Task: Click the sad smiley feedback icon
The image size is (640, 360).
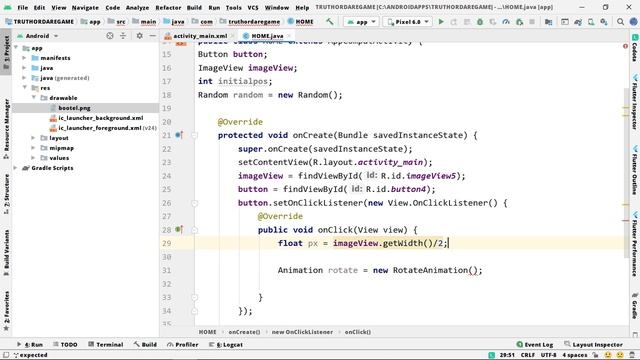Action: (x=620, y=355)
